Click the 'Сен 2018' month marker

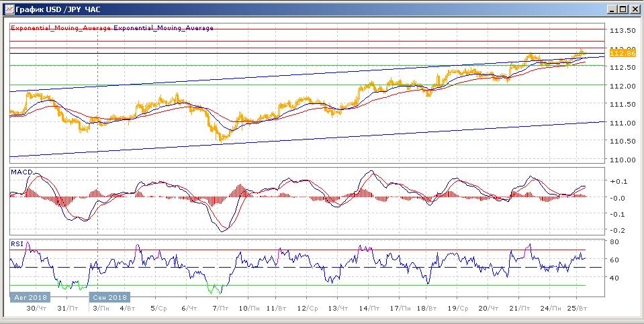click(x=109, y=297)
